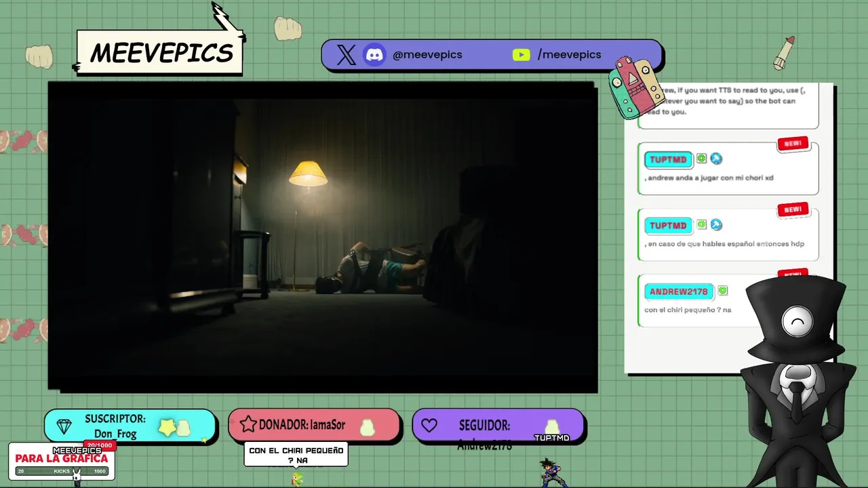The height and width of the screenshot is (488, 868).
Task: Click the DONADOR lamaSor panel
Action: (314, 426)
